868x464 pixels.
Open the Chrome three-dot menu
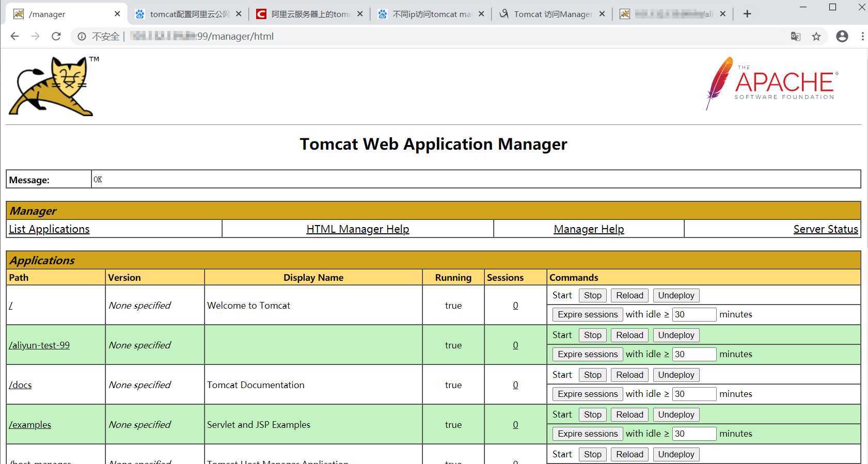[862, 36]
